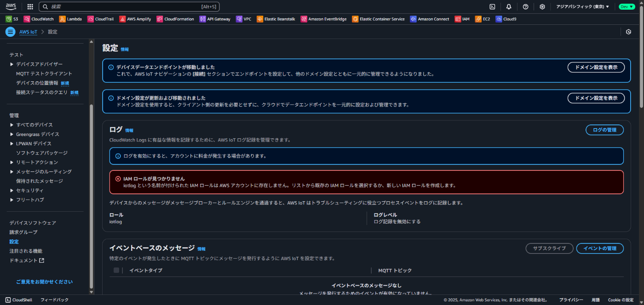Click ログの管理 button

point(604,130)
